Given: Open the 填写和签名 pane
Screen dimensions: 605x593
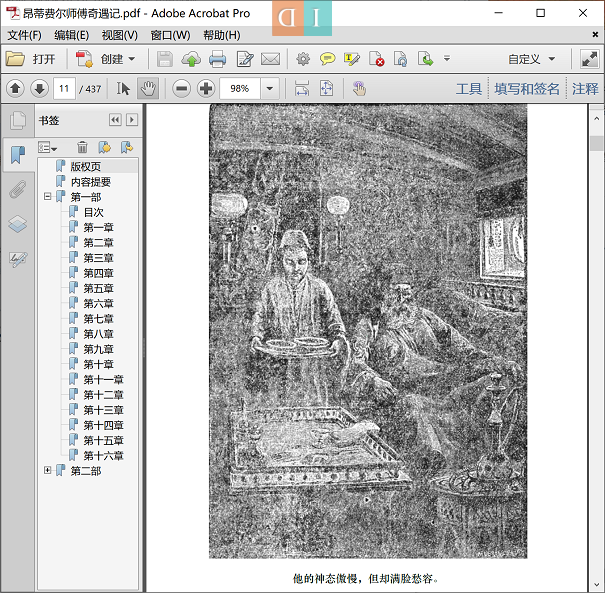Looking at the screenshot, I should coord(527,89).
